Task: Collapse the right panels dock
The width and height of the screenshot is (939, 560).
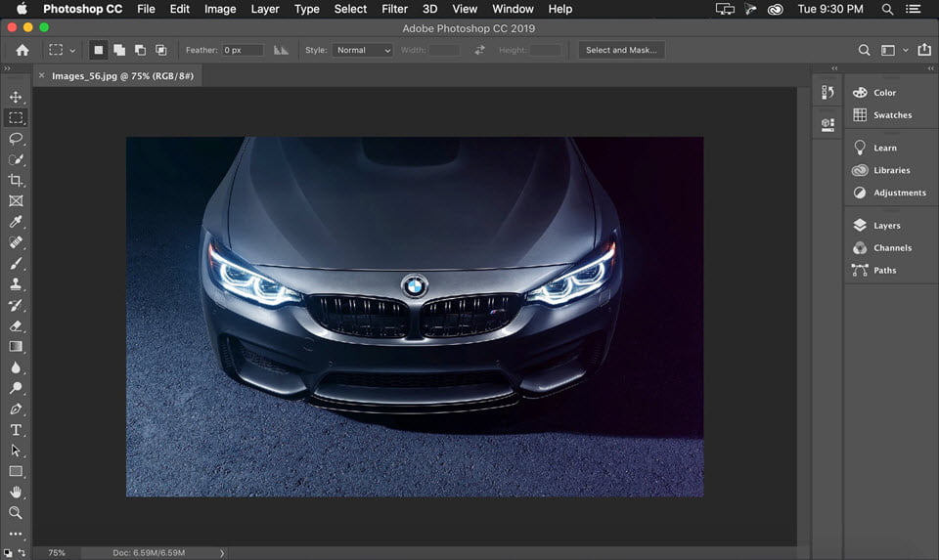Action: pos(930,68)
